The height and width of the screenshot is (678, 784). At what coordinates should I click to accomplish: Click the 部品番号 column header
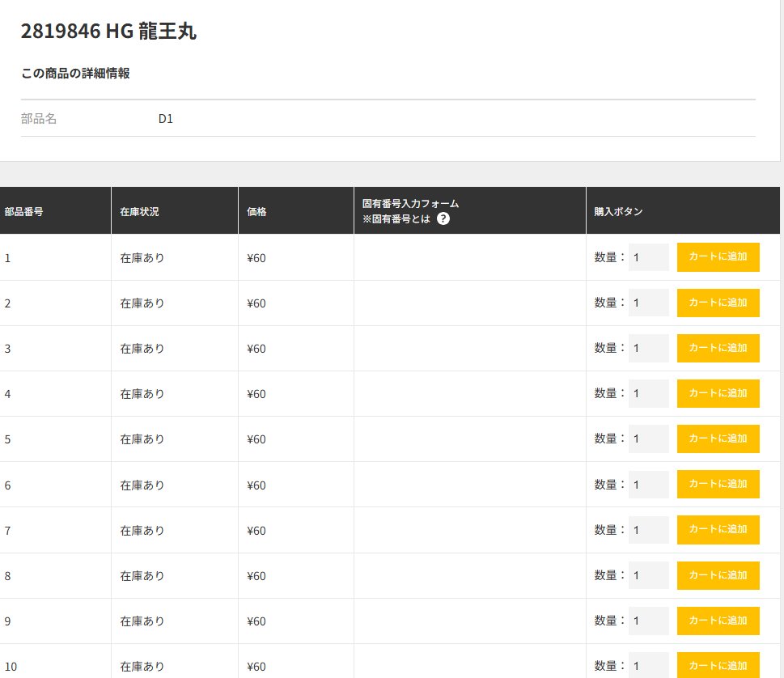coord(23,211)
